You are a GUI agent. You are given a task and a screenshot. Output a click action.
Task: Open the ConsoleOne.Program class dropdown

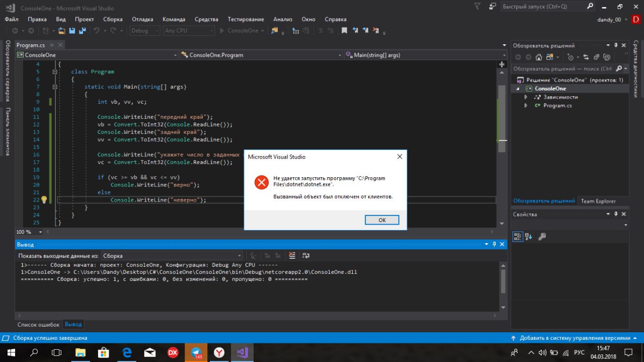point(261,55)
